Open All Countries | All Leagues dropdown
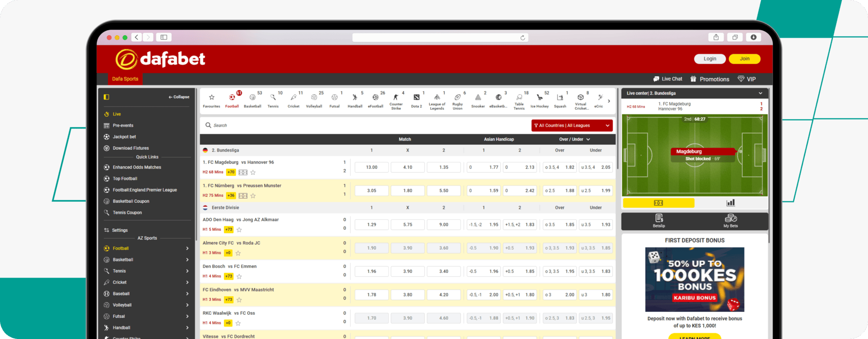This screenshot has height=339, width=868. click(572, 126)
